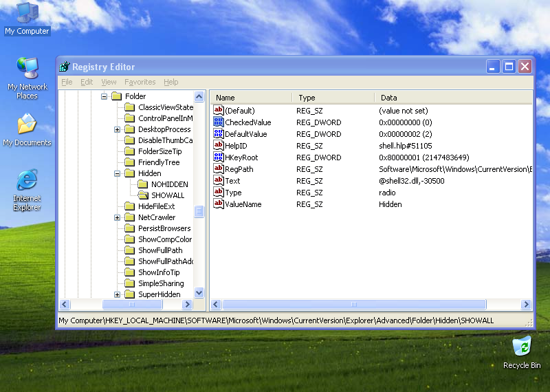Click the 'radio' data cell

(x=387, y=193)
